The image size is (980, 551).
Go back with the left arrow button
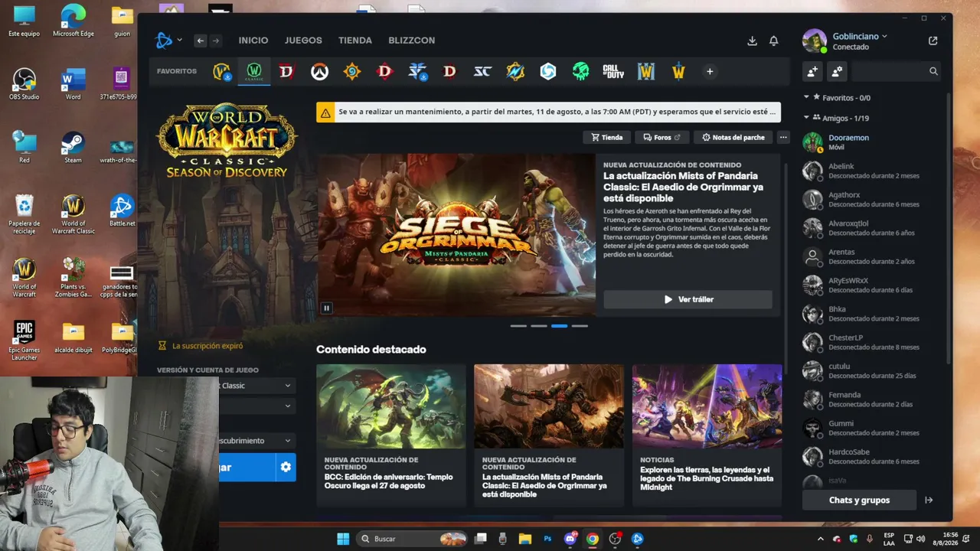201,41
